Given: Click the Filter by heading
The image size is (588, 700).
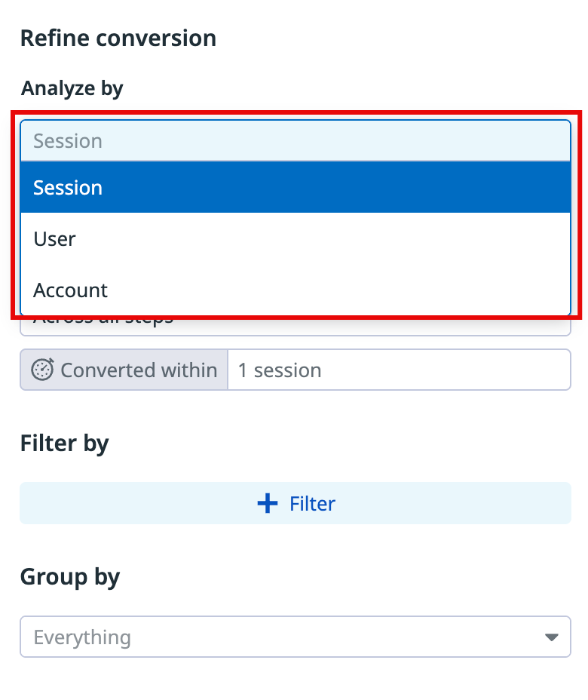Looking at the screenshot, I should click(65, 443).
